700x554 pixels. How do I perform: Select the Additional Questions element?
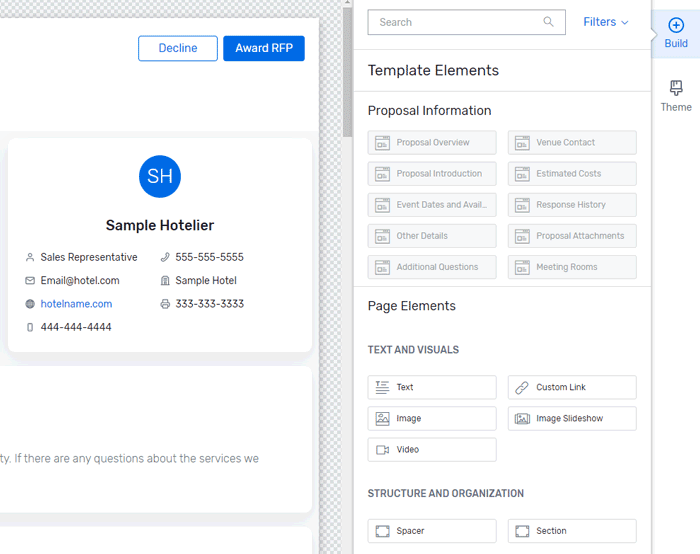tap(432, 267)
